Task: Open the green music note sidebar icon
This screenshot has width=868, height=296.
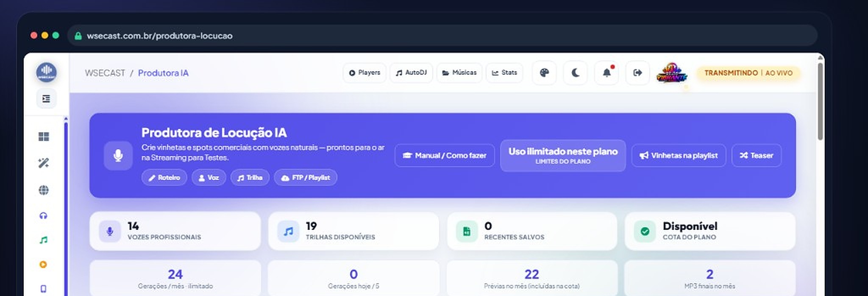Action: [x=43, y=240]
